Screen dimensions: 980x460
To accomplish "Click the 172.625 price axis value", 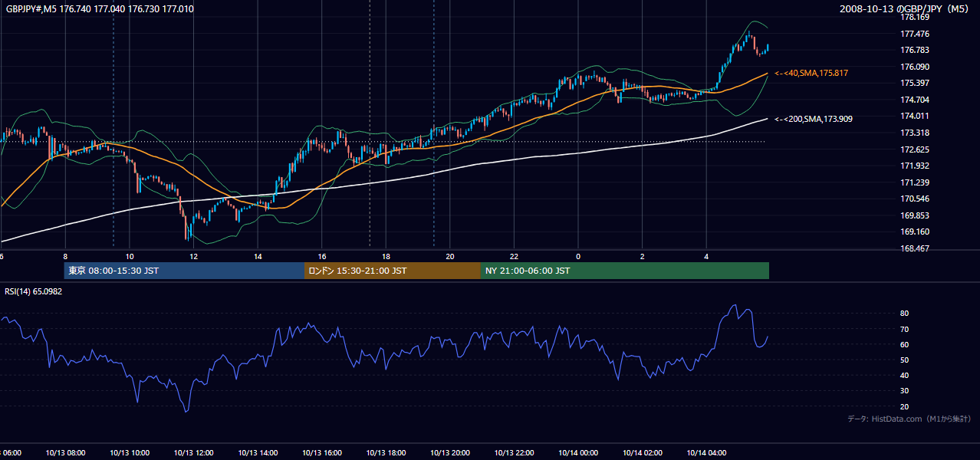I will (915, 149).
